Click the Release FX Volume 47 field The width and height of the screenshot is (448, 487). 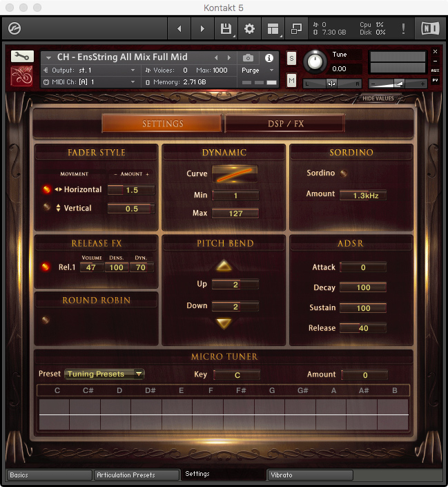pos(91,267)
